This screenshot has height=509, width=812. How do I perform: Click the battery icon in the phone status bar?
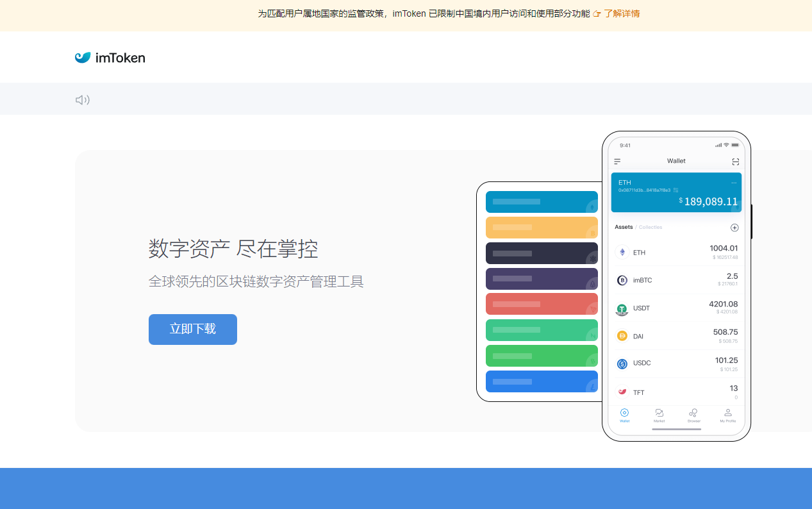point(735,145)
